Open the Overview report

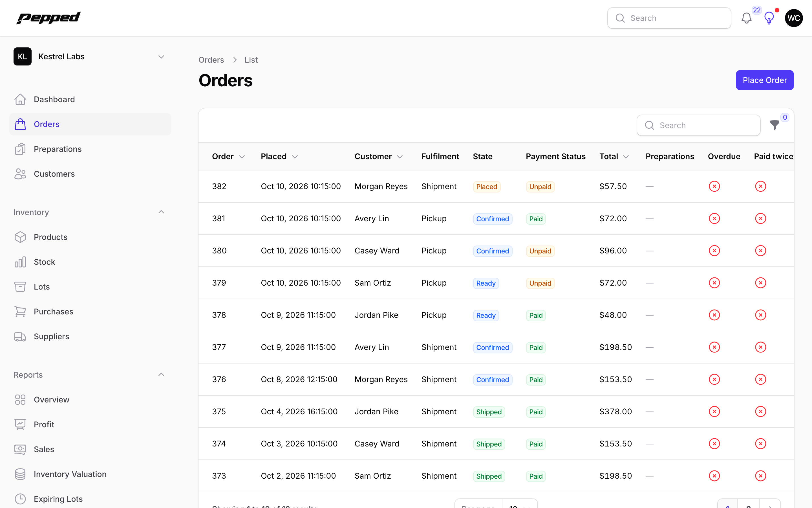tap(90, 400)
